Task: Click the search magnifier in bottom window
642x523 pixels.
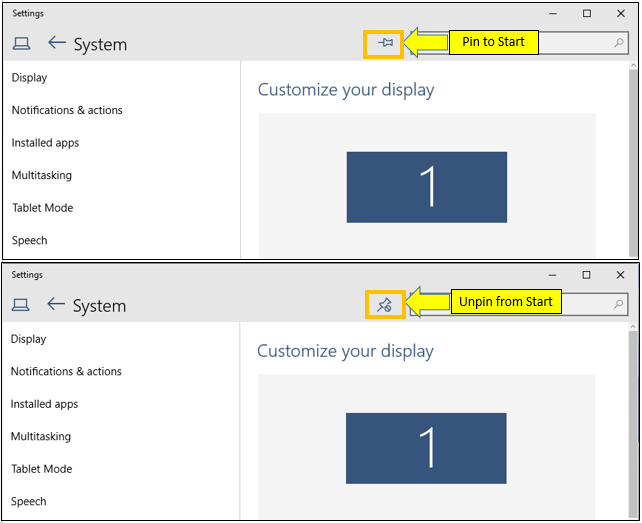Action: [618, 303]
